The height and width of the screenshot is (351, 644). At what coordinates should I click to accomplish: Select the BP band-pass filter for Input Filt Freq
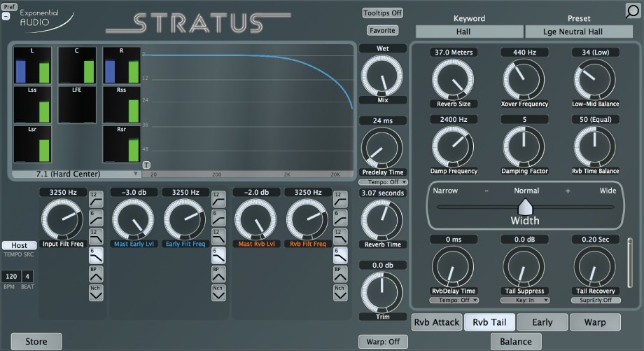96,274
